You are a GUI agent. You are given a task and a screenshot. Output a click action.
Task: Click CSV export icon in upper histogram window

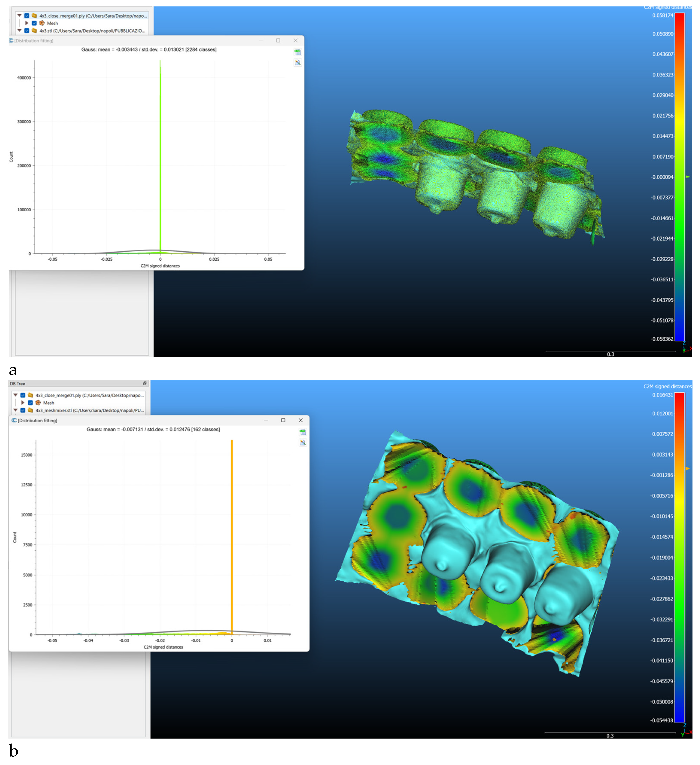(297, 52)
